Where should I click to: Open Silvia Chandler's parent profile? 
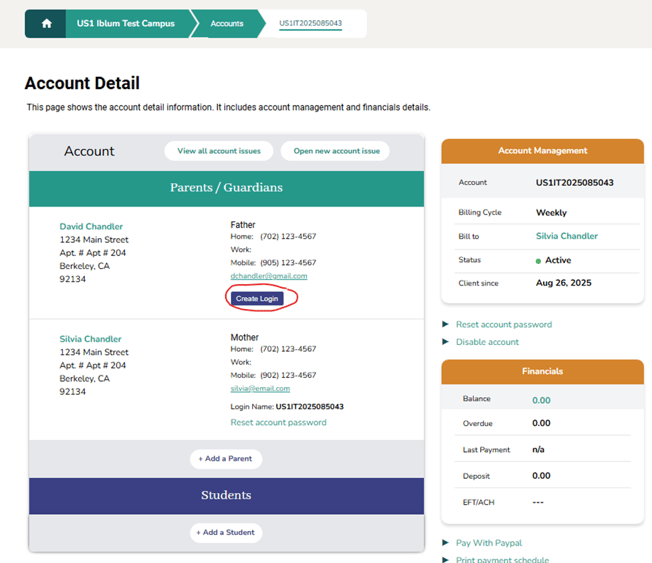pos(90,339)
